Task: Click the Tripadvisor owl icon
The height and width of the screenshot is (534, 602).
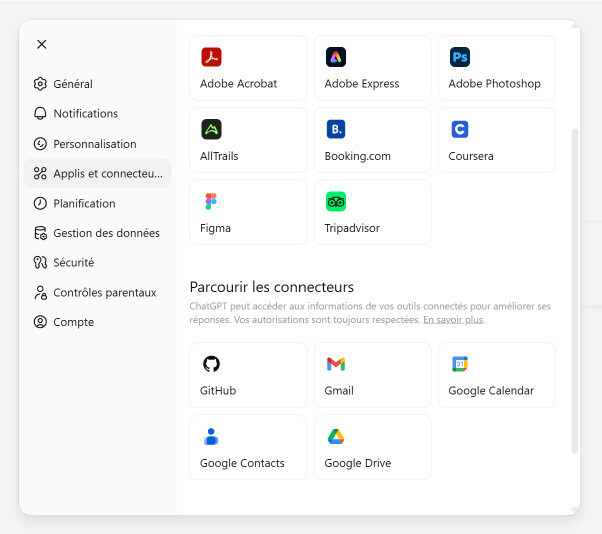Action: pyautogui.click(x=336, y=201)
